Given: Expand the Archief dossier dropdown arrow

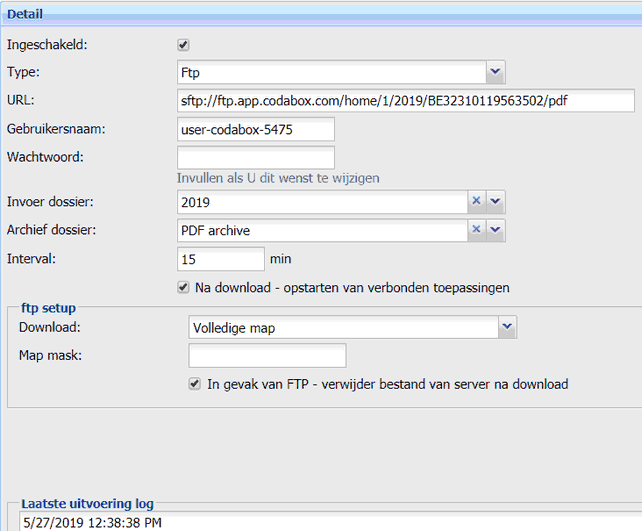Looking at the screenshot, I should pos(495,229).
